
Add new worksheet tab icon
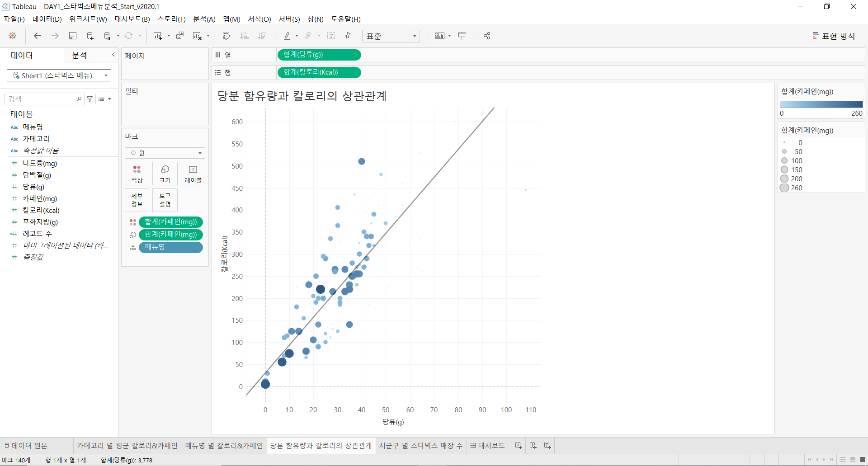pyautogui.click(x=519, y=446)
